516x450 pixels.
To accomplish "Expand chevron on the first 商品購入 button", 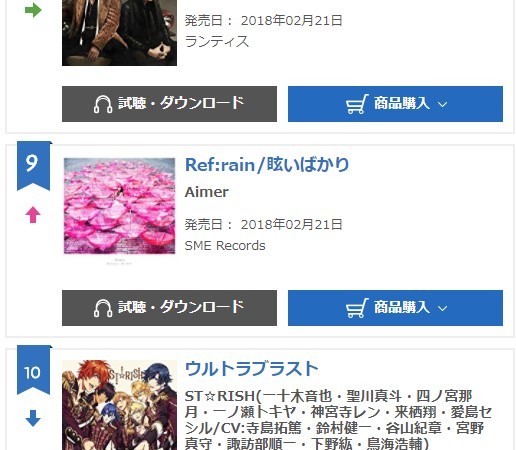I will (442, 105).
